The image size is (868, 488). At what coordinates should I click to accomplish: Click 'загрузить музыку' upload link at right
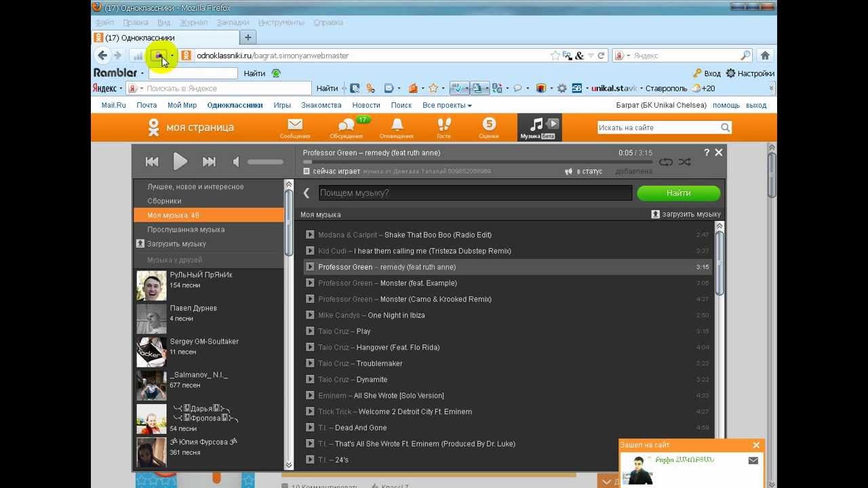(x=686, y=214)
